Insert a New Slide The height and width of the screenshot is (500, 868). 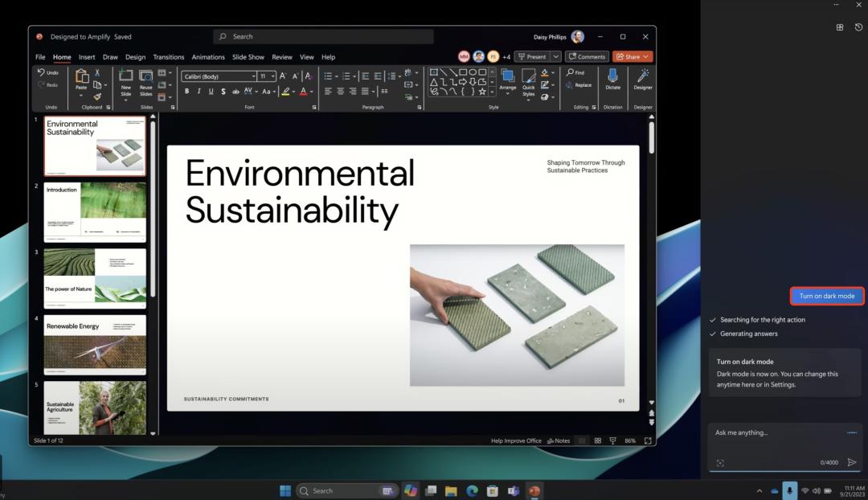(125, 77)
